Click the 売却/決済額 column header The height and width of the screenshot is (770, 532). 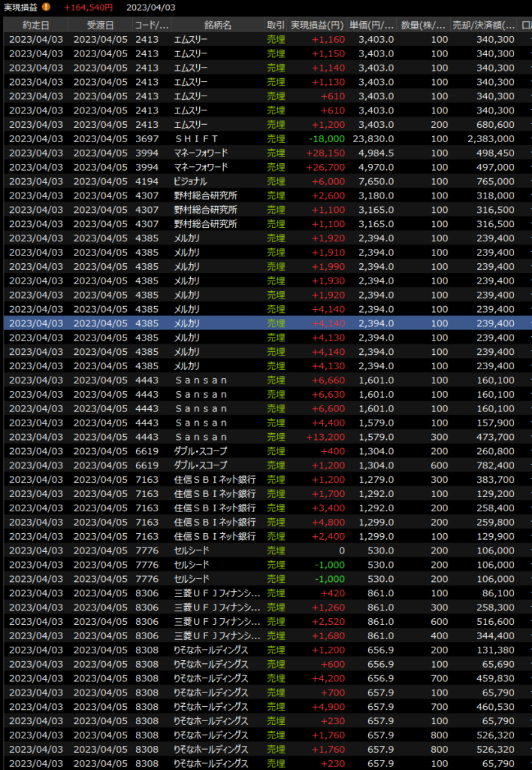pyautogui.click(x=483, y=25)
